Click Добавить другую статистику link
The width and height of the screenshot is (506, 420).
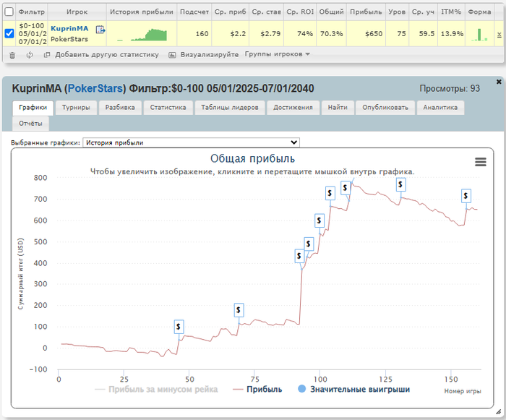pos(106,55)
